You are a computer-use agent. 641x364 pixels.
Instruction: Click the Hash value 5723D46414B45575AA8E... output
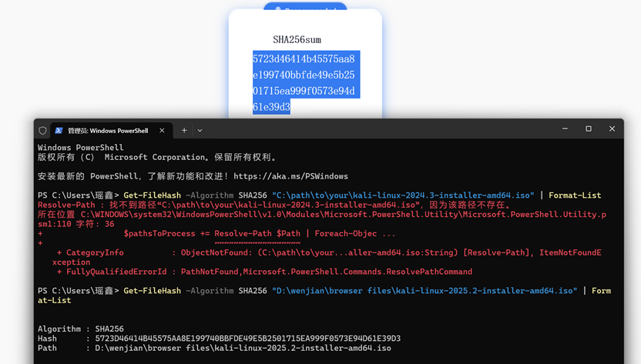(248, 339)
